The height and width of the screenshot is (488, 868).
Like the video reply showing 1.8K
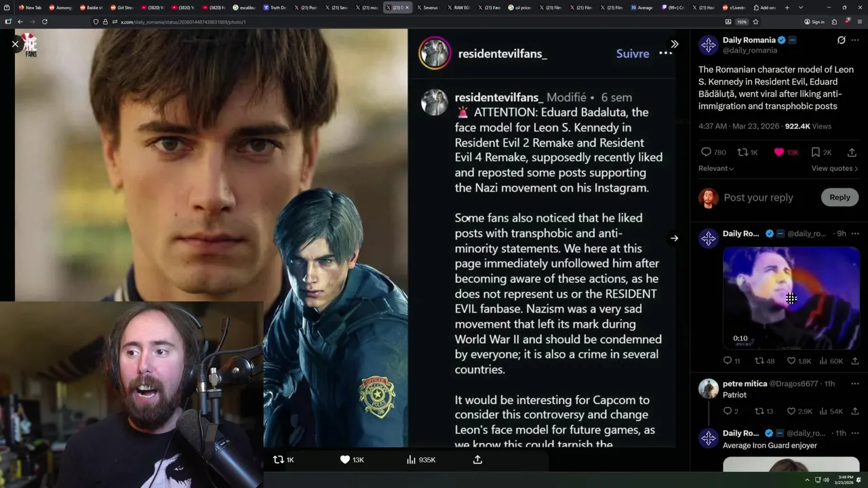tap(791, 361)
